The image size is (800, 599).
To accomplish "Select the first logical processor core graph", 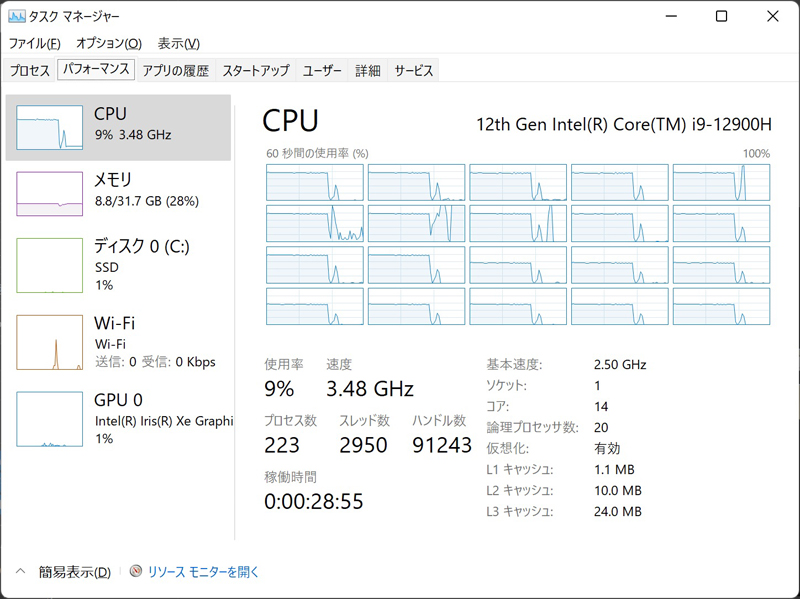I will click(313, 183).
